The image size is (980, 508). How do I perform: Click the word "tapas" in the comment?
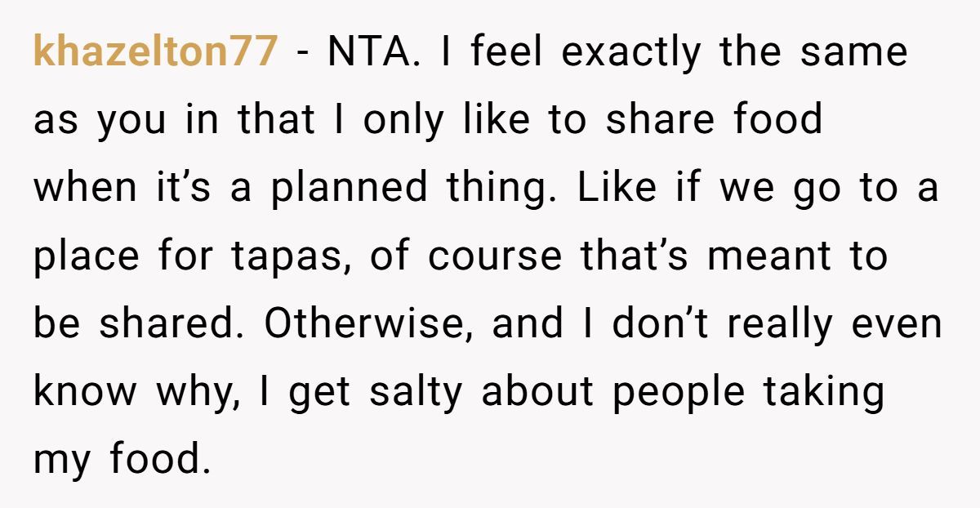294,256
